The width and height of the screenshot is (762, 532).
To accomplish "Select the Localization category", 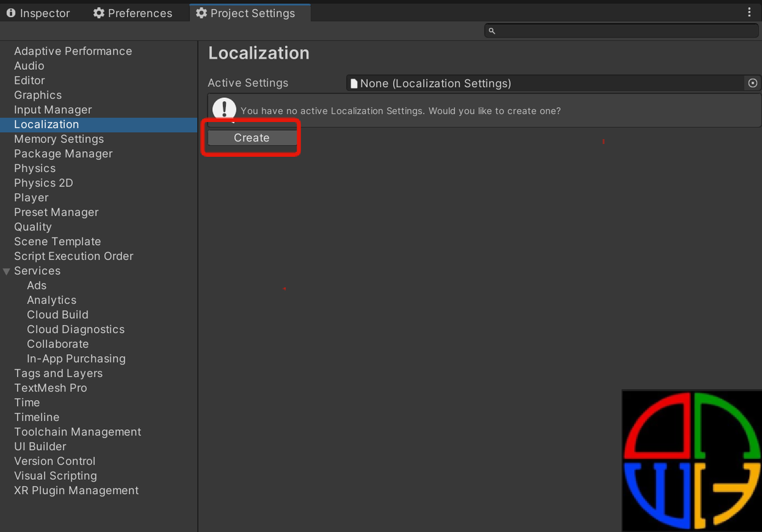I will (46, 124).
